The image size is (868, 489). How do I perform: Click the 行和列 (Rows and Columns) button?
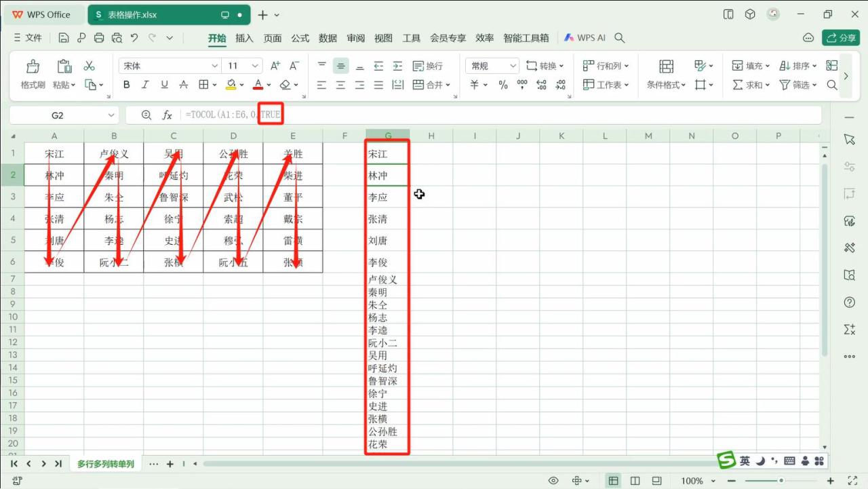606,66
